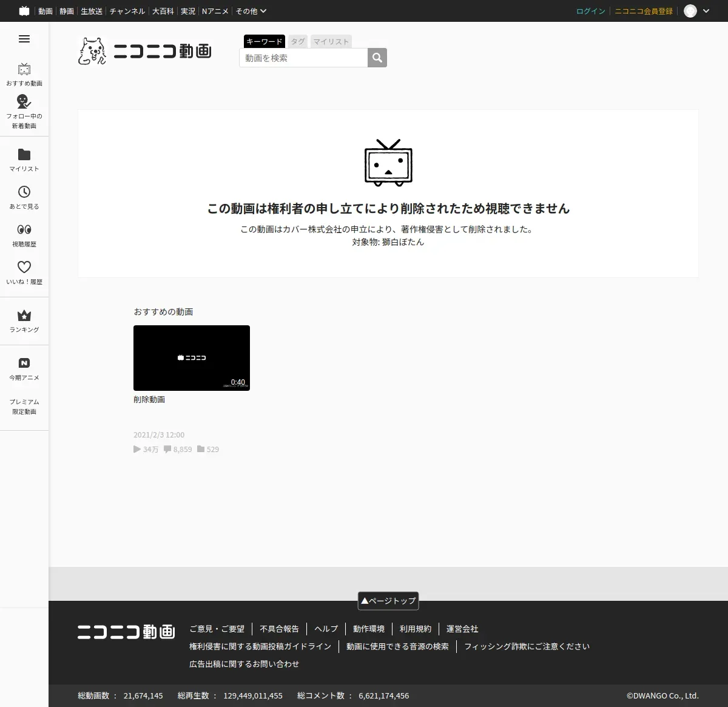Open 静画 in the top menu
728x707 pixels.
(x=67, y=11)
